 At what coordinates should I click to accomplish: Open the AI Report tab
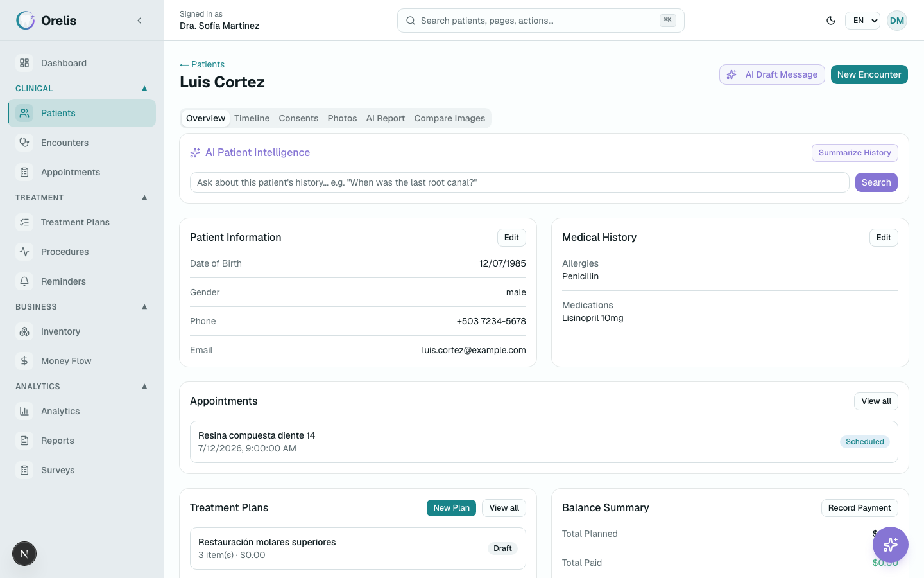pyautogui.click(x=385, y=118)
